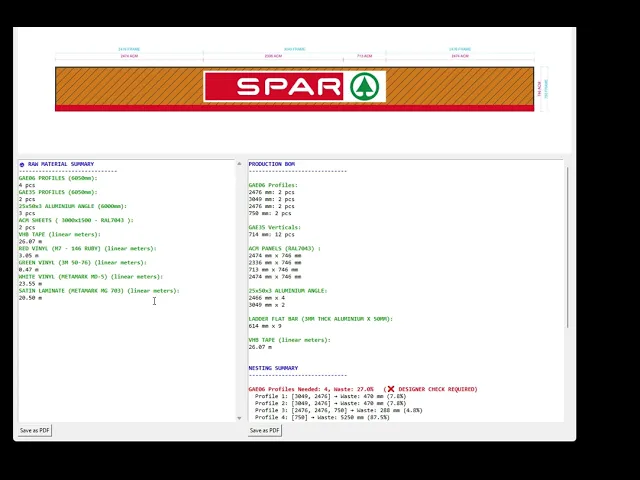Click 'ACM SHEETS ( 3000x1500 - RAL7043 ):' label

(76, 220)
